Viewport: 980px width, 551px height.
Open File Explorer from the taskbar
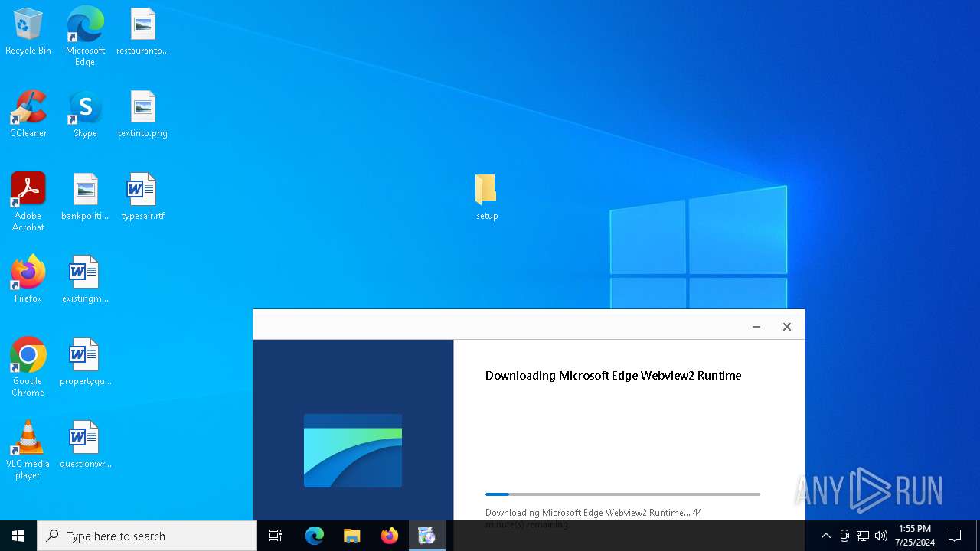(351, 536)
